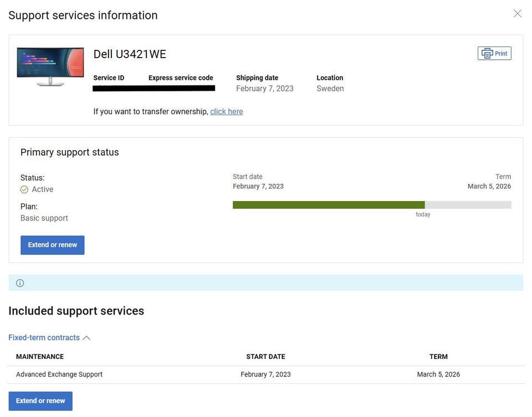Follow the 'click here' transfer ownership link

[226, 111]
